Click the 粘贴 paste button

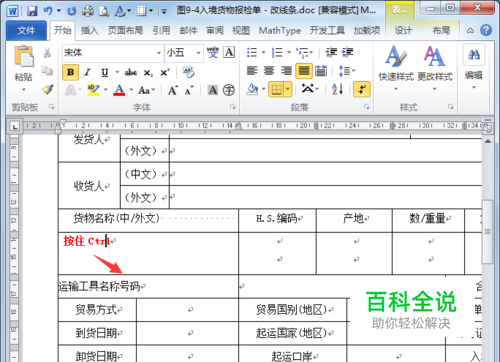23,68
